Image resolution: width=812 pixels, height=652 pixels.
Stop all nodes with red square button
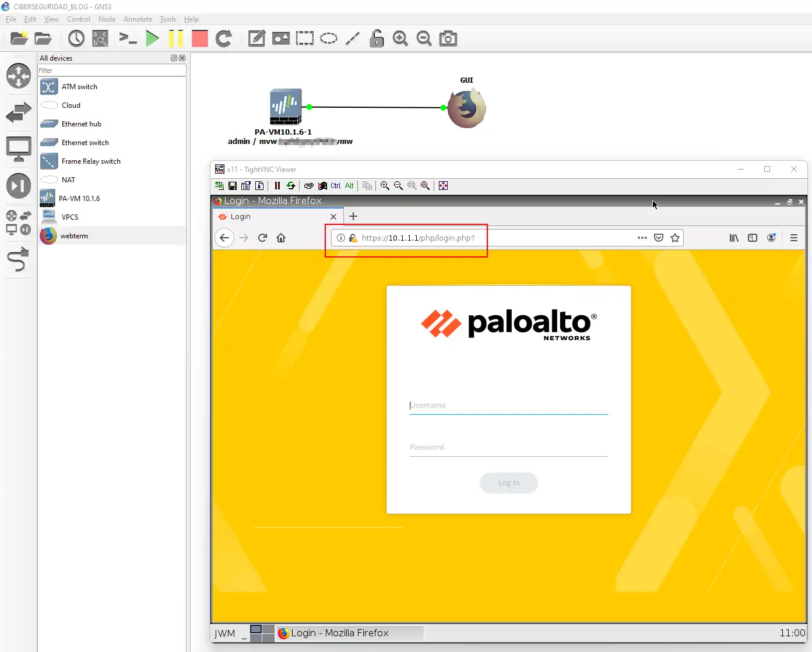(x=200, y=38)
